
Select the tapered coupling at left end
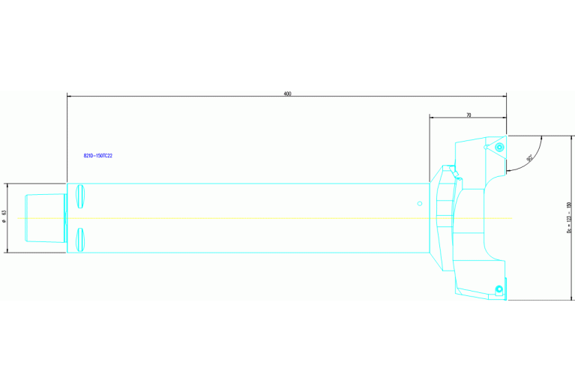pyautogui.click(x=43, y=217)
